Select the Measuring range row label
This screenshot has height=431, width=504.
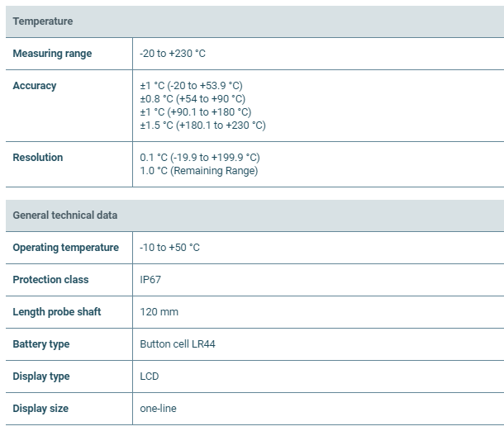[52, 54]
